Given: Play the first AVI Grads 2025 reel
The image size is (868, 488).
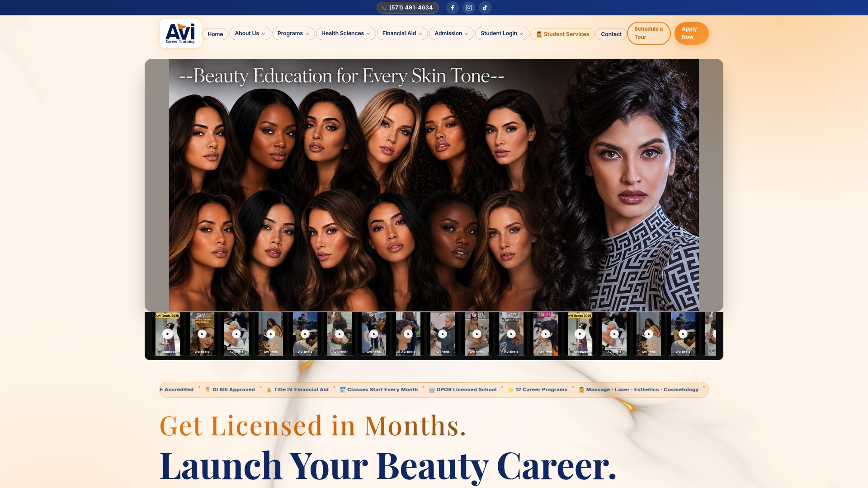Looking at the screenshot, I should 168,334.
